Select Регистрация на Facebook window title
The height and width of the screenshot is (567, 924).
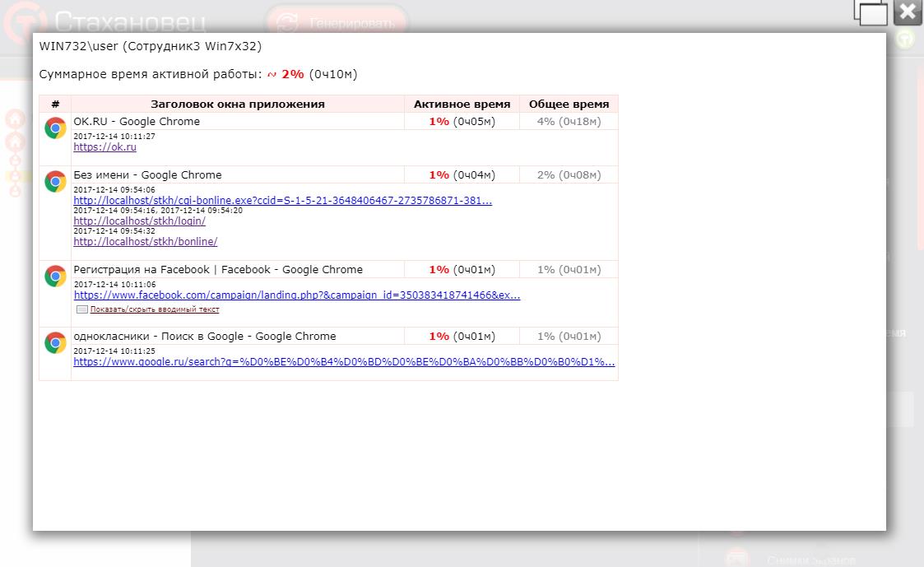tap(218, 269)
